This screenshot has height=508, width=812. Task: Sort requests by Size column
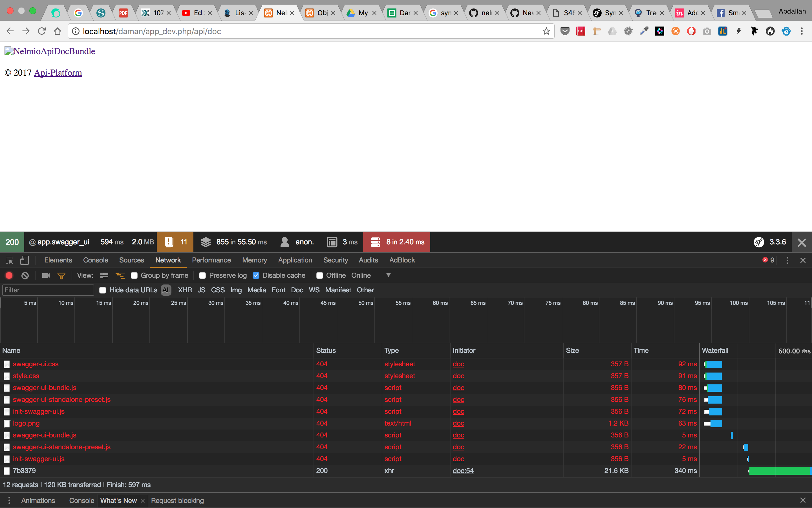click(x=597, y=351)
